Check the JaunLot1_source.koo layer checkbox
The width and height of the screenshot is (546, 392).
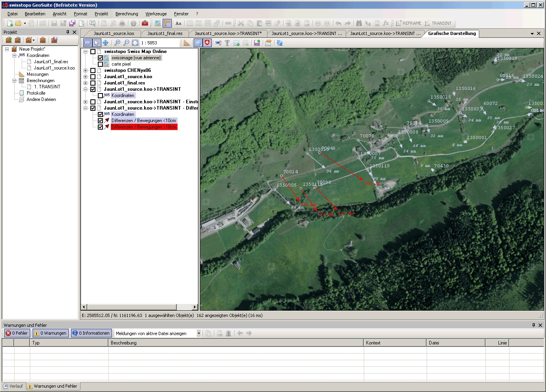coord(93,77)
